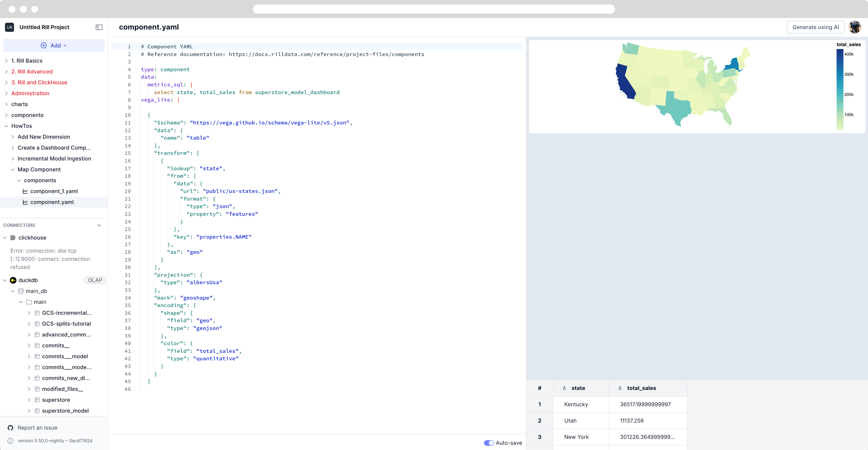This screenshot has height=450, width=868.
Task: Click the Add menu button
Action: pos(53,45)
